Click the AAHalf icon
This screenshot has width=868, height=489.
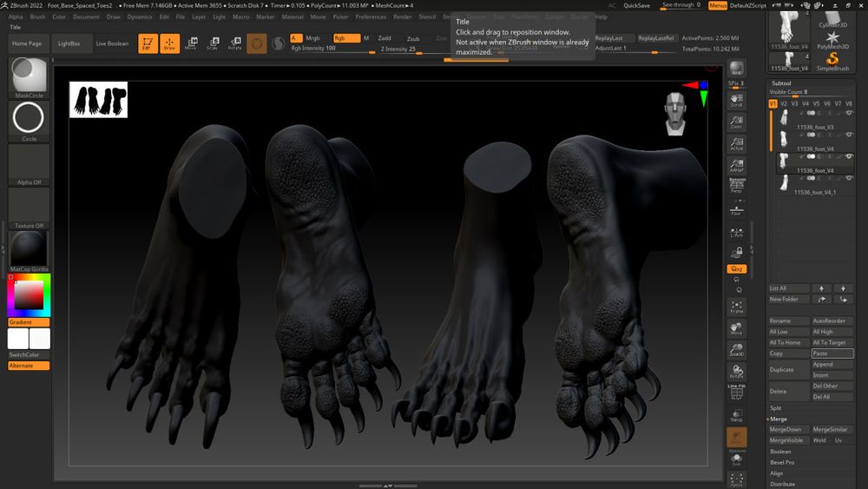tap(736, 165)
